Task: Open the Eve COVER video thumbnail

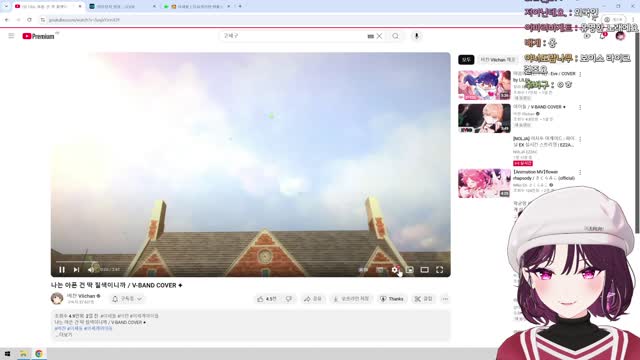Action: pyautogui.click(x=484, y=85)
